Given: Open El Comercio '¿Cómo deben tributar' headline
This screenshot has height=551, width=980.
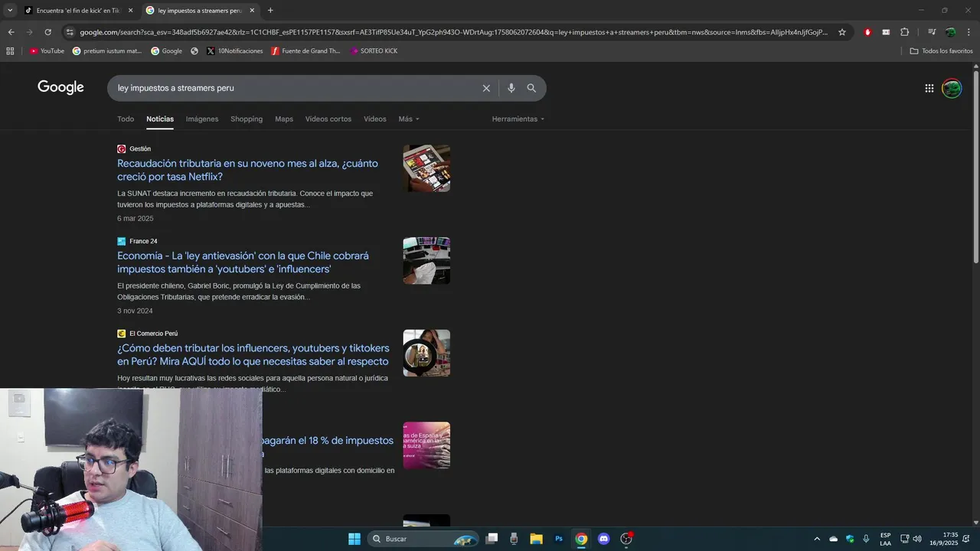Looking at the screenshot, I should tap(253, 355).
